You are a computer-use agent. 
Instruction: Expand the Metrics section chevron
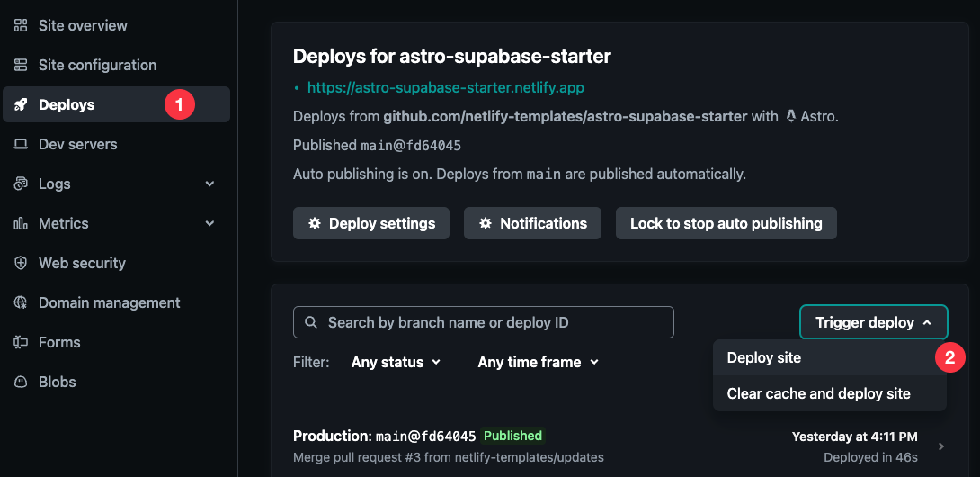coord(210,223)
